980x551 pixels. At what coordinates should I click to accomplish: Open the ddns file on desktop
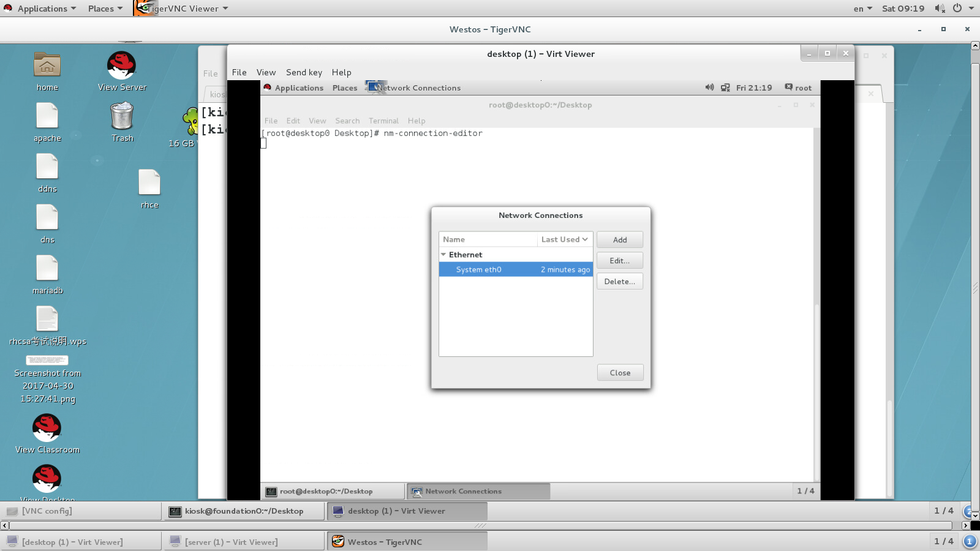47,167
